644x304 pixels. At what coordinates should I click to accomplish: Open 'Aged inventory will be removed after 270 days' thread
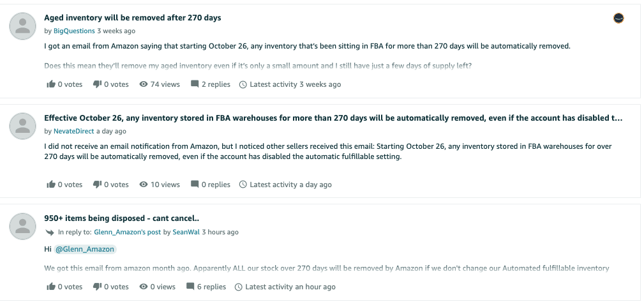click(133, 18)
